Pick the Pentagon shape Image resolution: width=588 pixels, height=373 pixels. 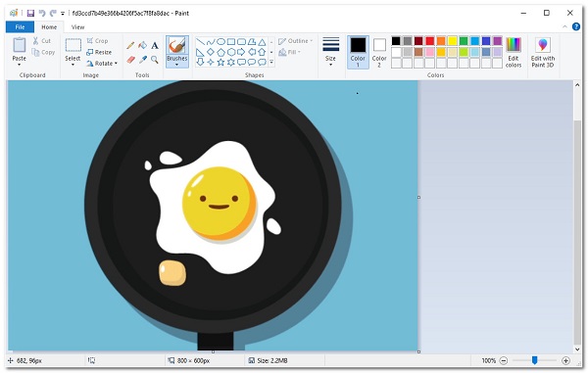coord(220,52)
